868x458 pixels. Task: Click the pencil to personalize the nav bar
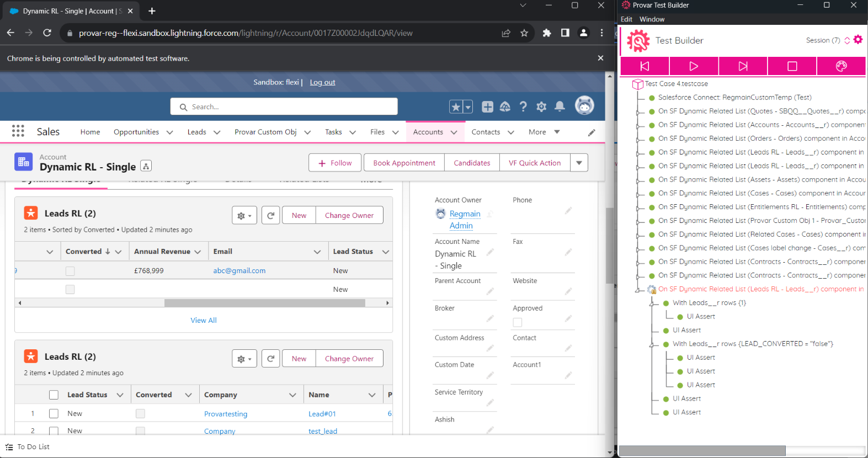click(592, 132)
